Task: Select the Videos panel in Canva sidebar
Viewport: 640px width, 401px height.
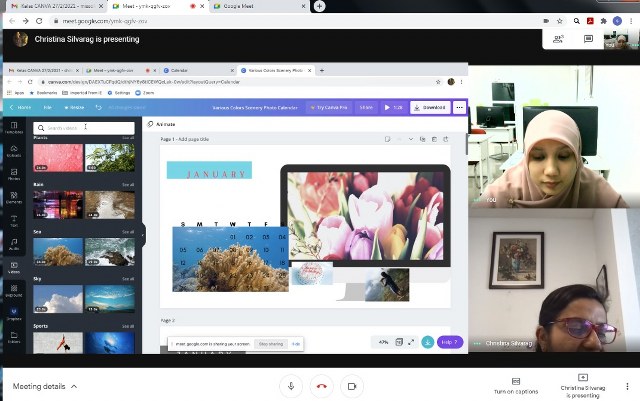Action: click(x=14, y=267)
